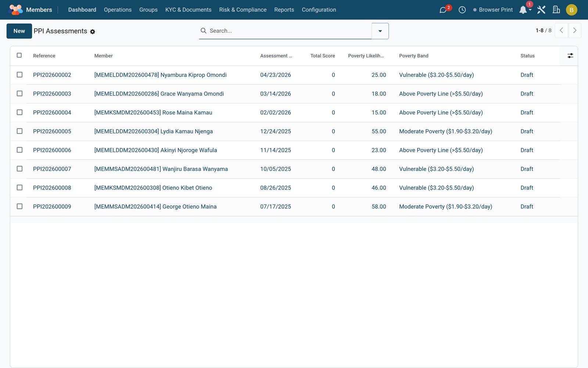This screenshot has width=588, height=368.
Task: Open the KYC & Documents menu
Action: [x=188, y=10]
